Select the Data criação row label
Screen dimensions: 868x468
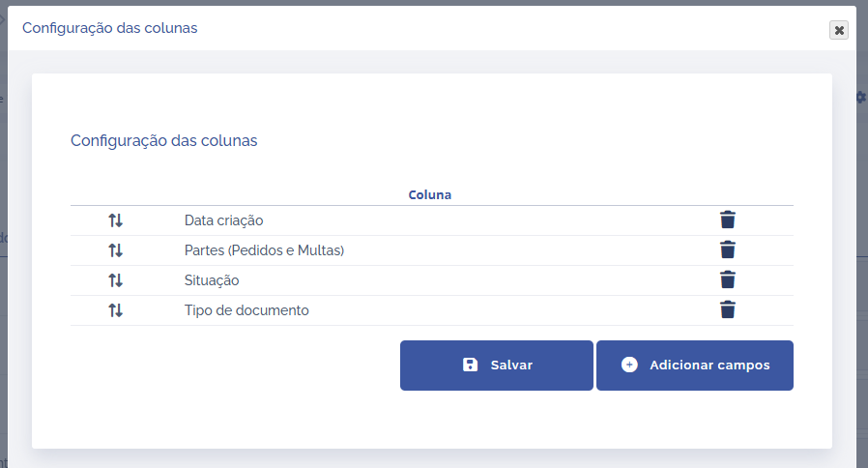point(223,220)
